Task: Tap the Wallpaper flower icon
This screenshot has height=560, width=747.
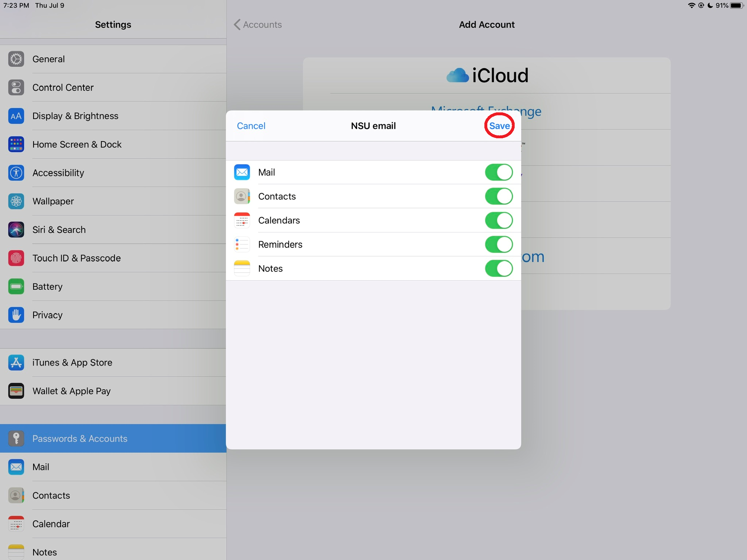Action: coord(16,201)
